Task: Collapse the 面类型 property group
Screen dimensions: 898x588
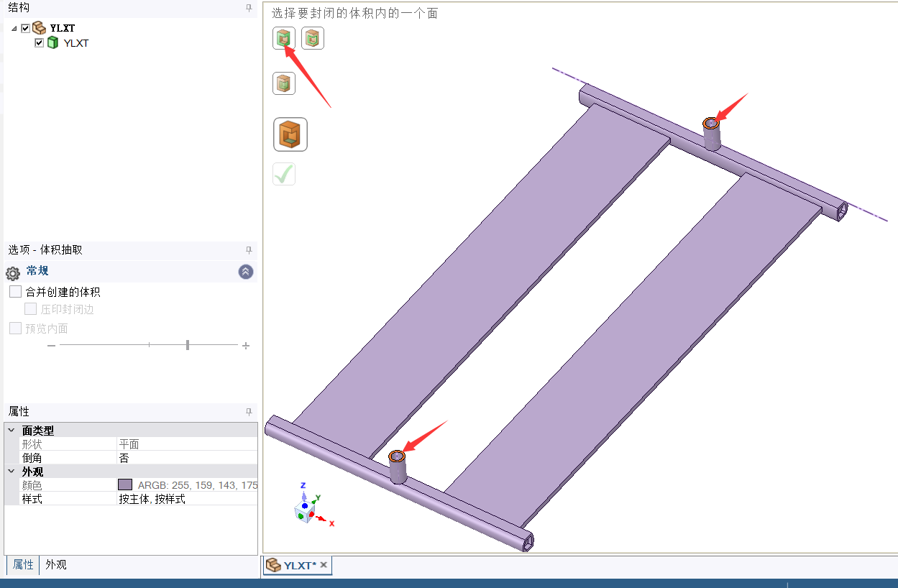Action: [x=11, y=431]
